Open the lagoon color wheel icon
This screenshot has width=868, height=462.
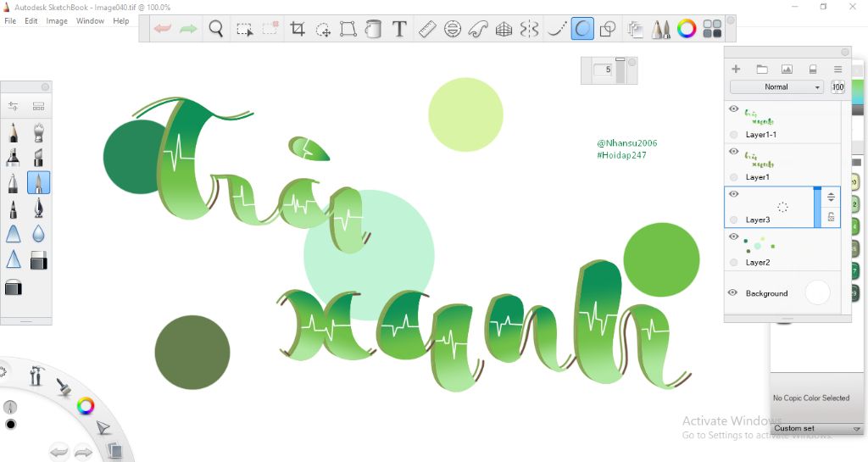[86, 406]
